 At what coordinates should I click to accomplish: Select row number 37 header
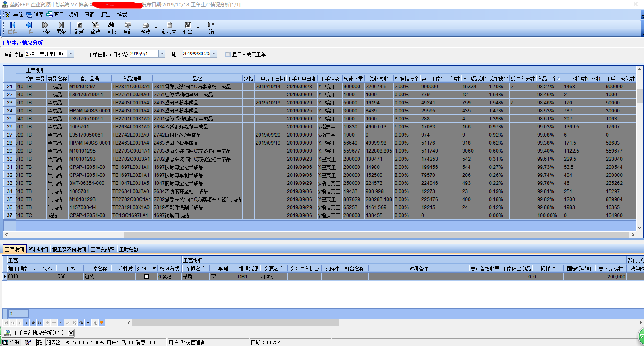10,215
